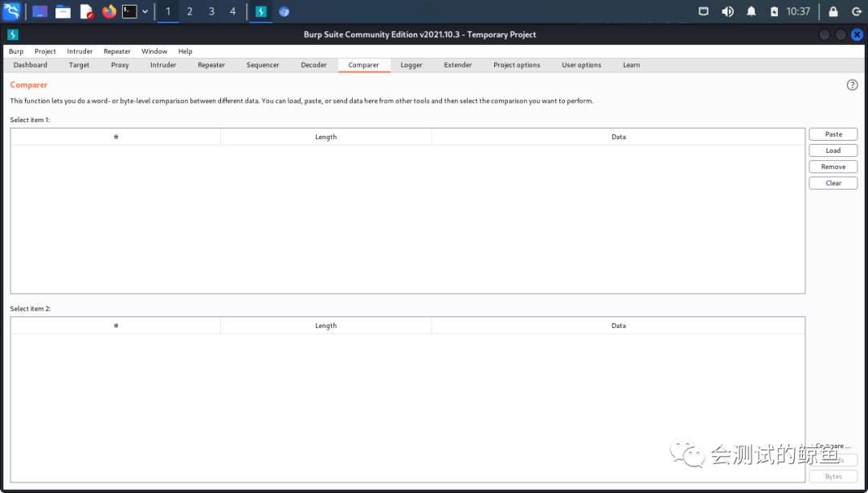Viewport: 868px width, 493px height.
Task: Switch to workspace 3
Action: point(211,11)
